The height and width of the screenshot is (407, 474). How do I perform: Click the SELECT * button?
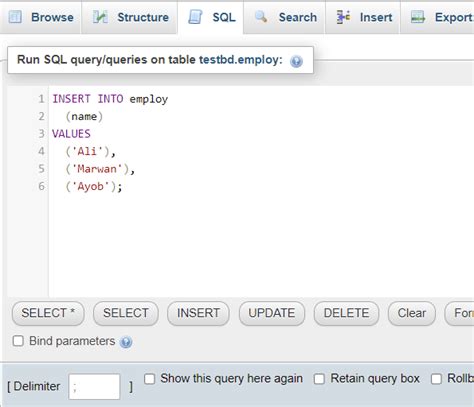48,313
